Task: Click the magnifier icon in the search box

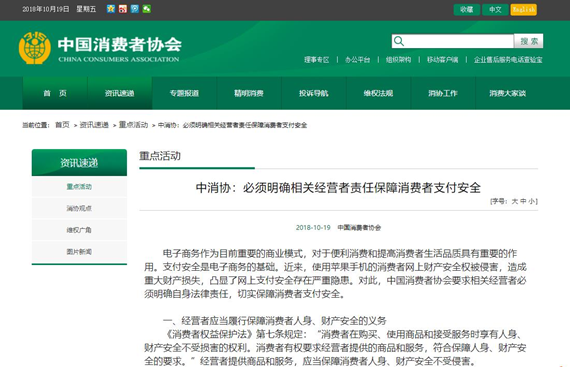Action: point(399,41)
